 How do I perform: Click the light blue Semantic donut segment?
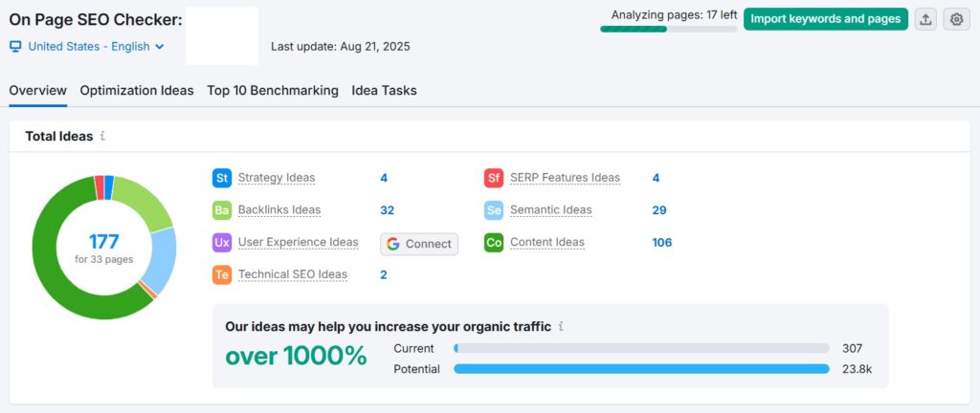[162, 261]
